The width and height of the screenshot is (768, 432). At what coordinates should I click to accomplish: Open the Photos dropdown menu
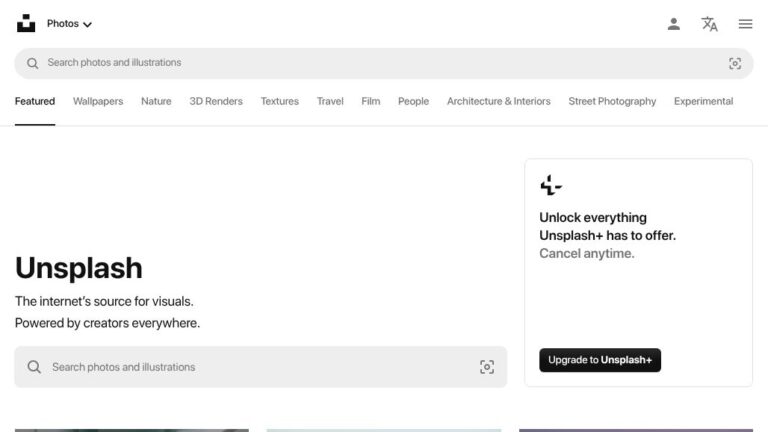69,24
